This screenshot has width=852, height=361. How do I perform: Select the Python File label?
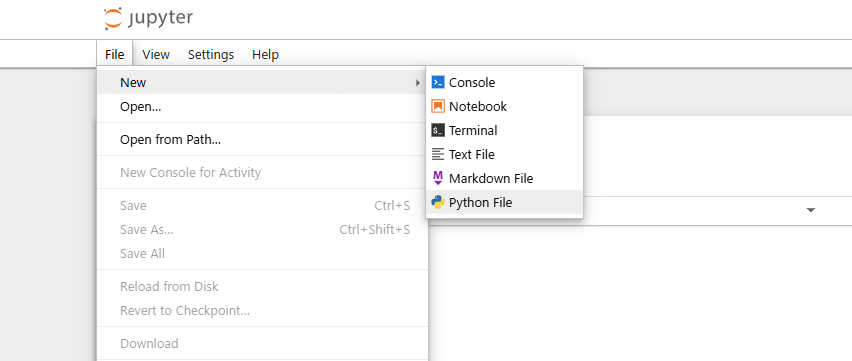point(480,203)
